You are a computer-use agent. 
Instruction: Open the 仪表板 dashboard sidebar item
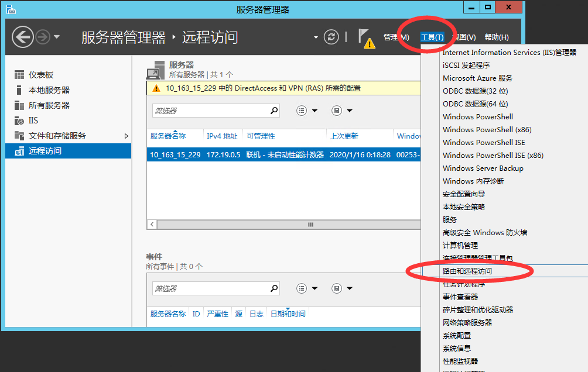(x=41, y=75)
